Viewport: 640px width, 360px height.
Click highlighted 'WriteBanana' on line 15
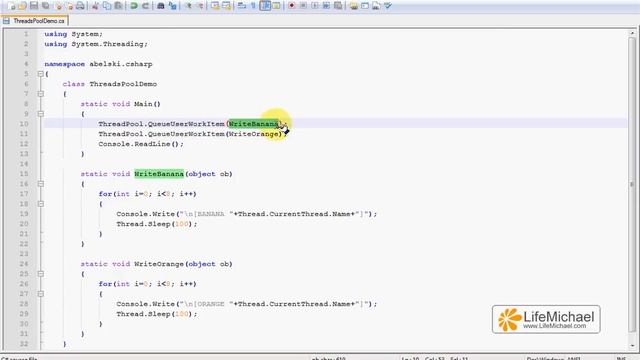click(159, 174)
